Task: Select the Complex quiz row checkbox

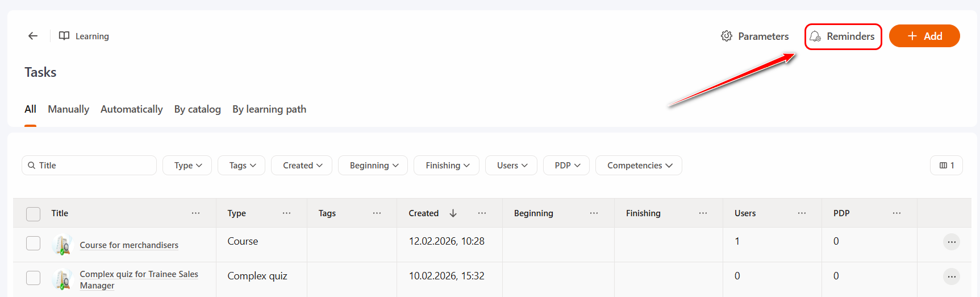Action: pos(34,278)
